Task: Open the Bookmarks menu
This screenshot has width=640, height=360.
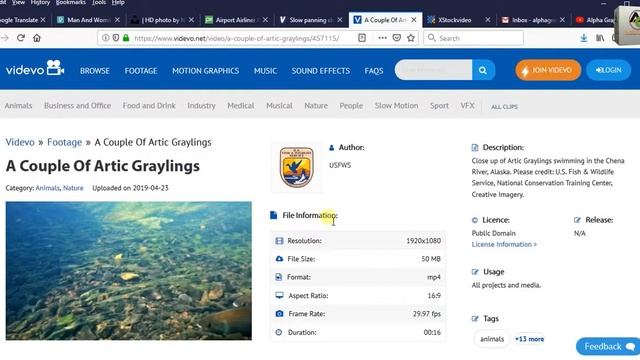Action: [71, 3]
